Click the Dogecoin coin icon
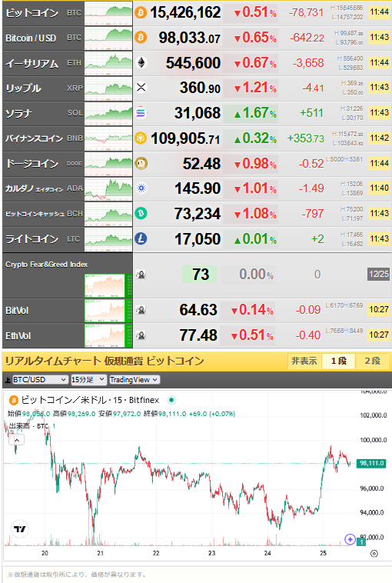 (x=141, y=163)
